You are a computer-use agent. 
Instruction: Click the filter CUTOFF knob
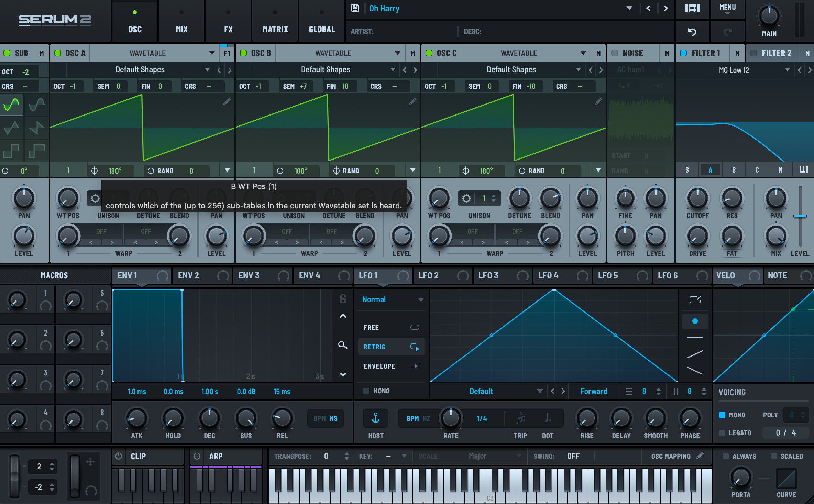pyautogui.click(x=697, y=198)
